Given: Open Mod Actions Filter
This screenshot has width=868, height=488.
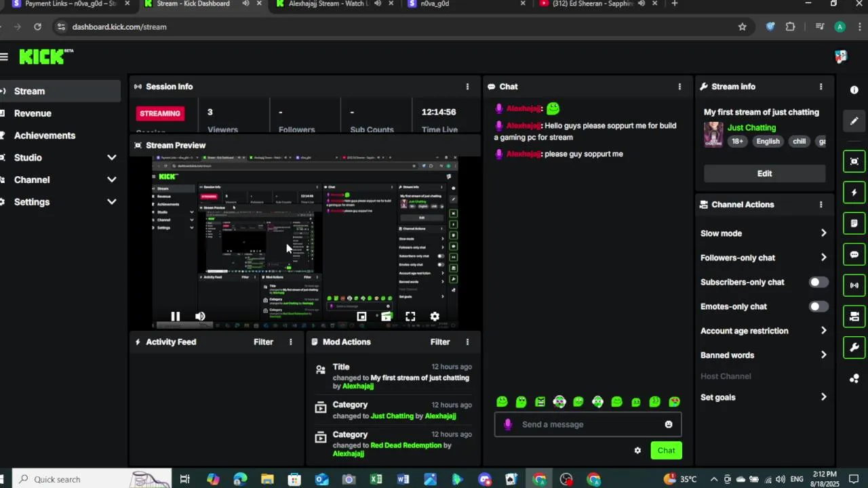Looking at the screenshot, I should (x=440, y=342).
